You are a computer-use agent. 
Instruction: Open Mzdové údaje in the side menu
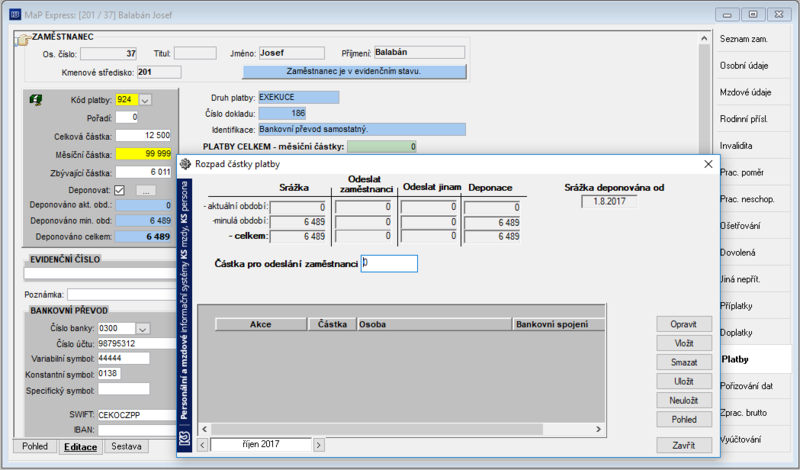745,92
